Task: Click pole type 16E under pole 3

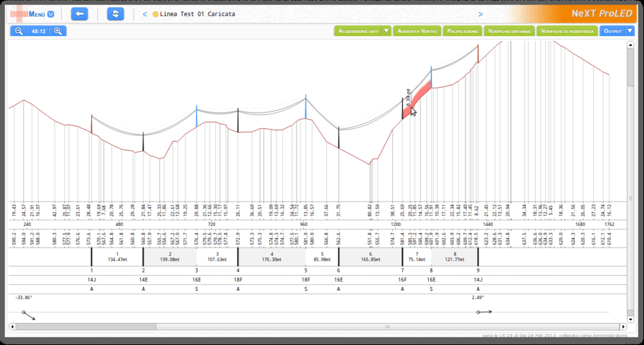Action: click(196, 280)
